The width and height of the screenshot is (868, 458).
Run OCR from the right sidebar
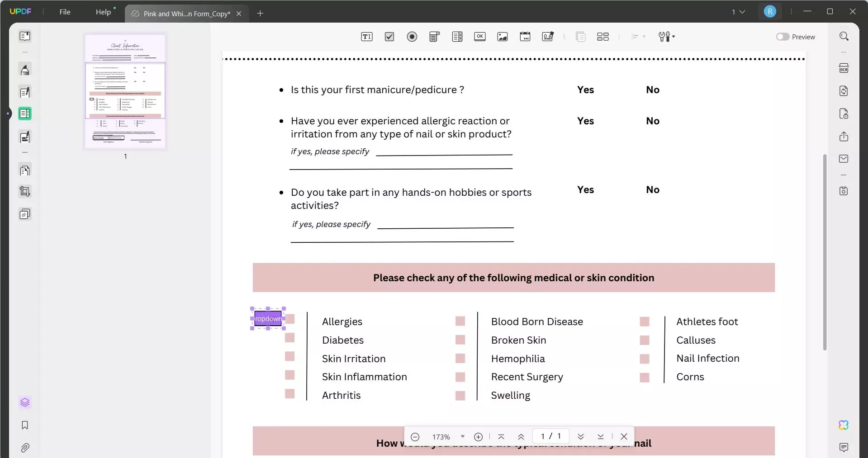844,68
